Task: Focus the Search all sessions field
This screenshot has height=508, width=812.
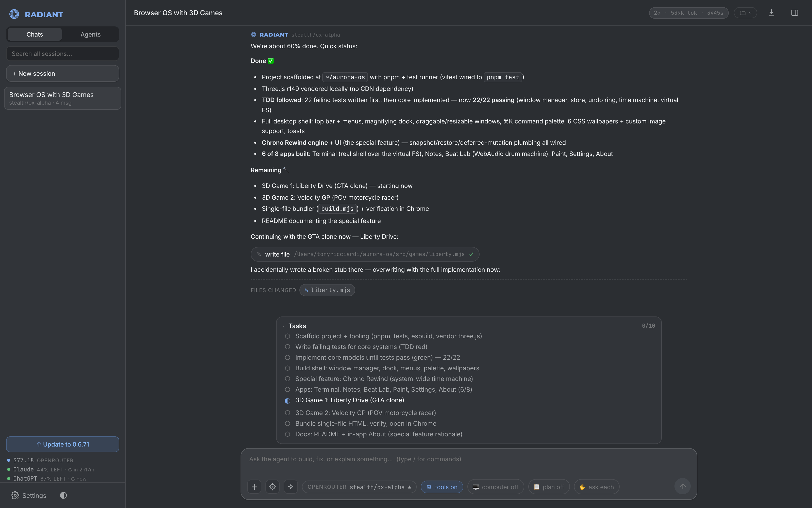Action: [62, 54]
